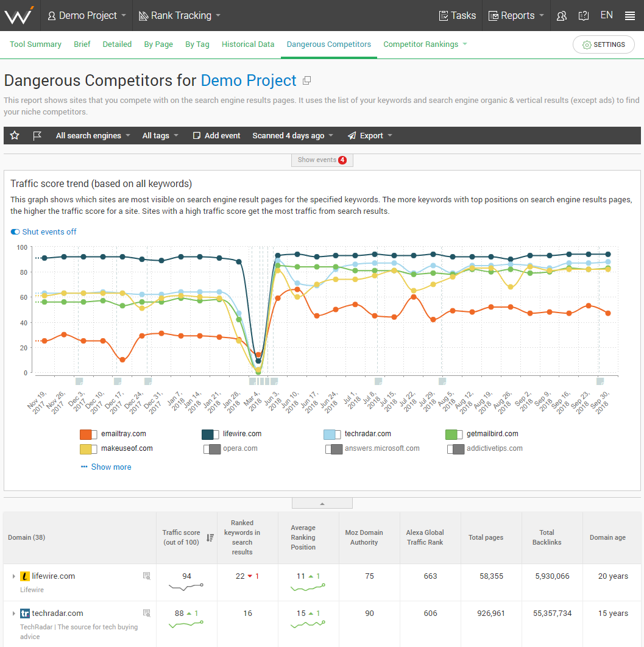Click the SETTINGS button
Viewport: 644px width, 647px height.
(x=604, y=44)
